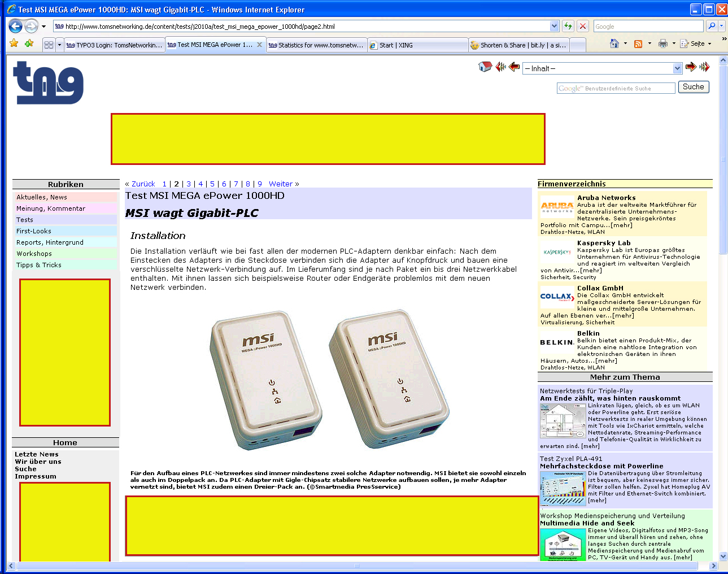Switch to Statistics for www.tomsnetw tab
This screenshot has height=574, width=728.
316,45
